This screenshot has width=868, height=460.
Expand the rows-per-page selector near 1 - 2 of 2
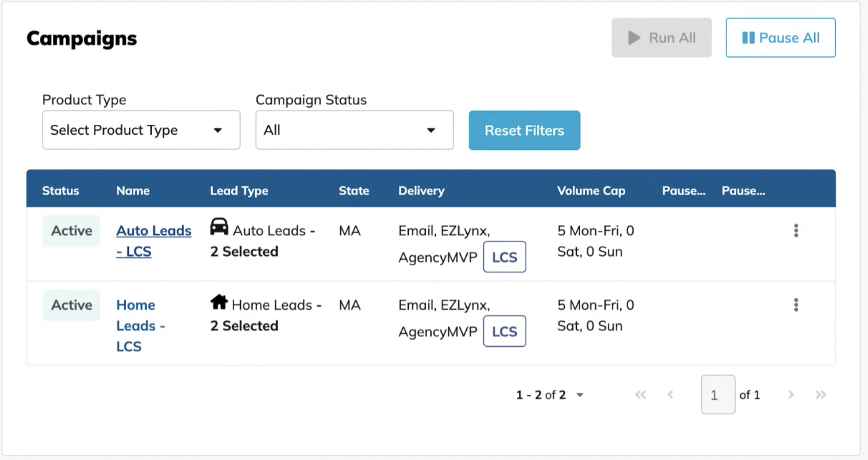click(580, 395)
